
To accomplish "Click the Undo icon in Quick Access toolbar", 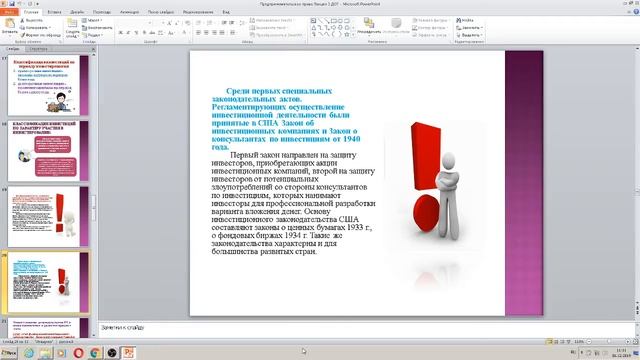I will [19, 4].
